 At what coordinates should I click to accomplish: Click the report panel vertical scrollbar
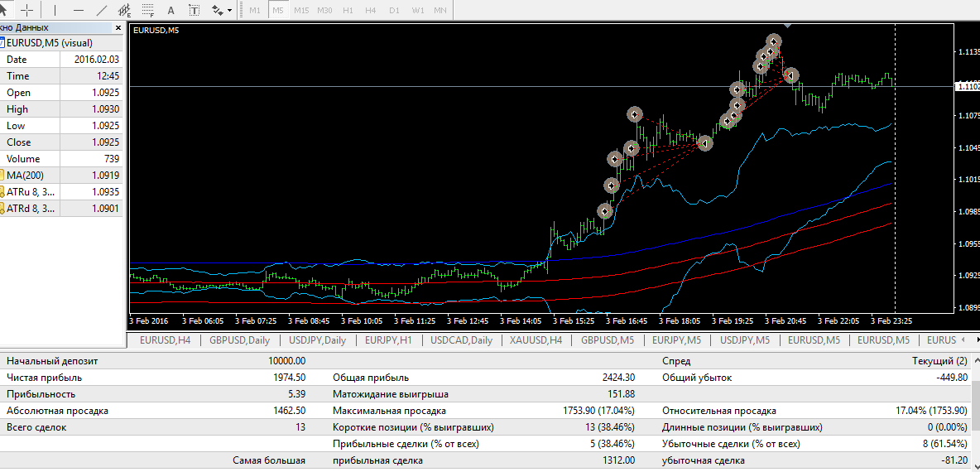click(977, 412)
